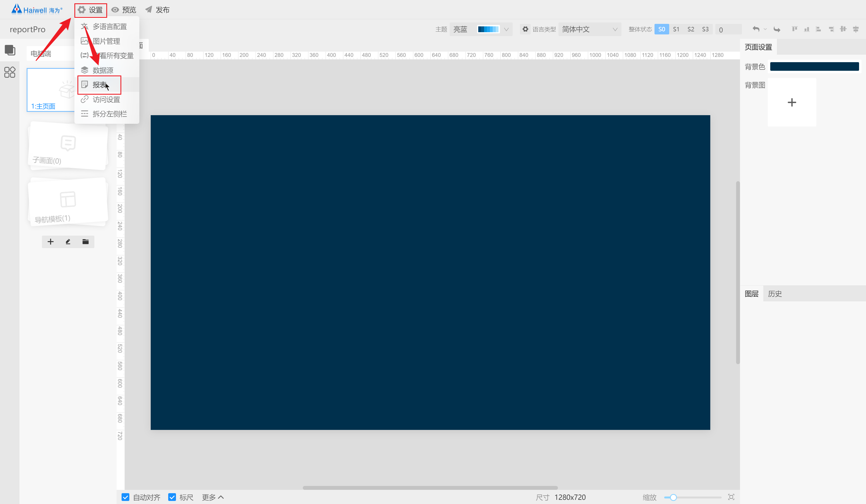Select the 1:主页面 page thumbnail
866x504 pixels.
click(51, 90)
